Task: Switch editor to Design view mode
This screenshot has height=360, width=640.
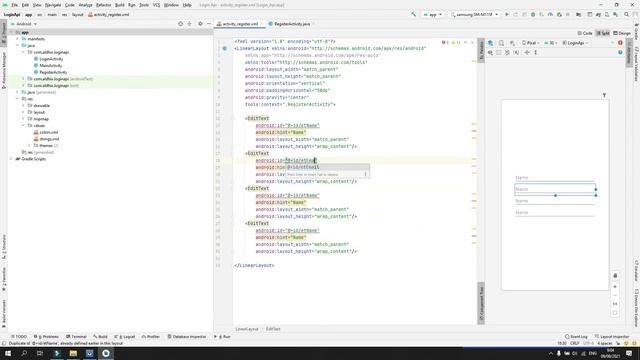Action: tap(622, 33)
